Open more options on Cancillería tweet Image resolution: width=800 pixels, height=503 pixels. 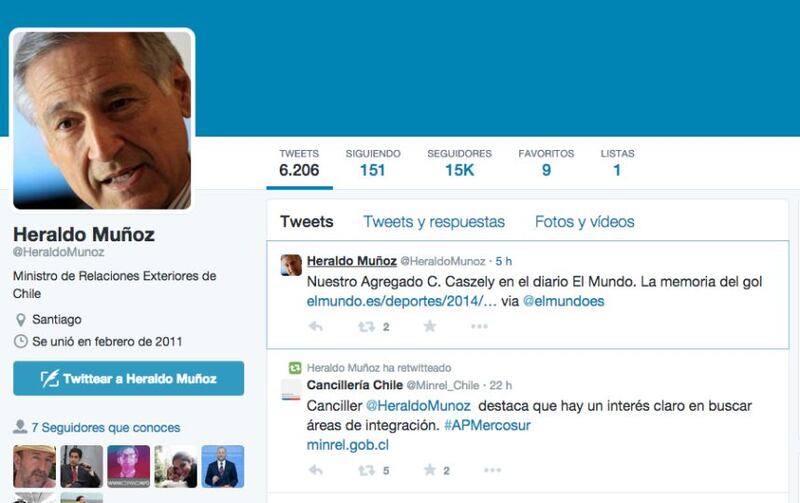[x=492, y=470]
